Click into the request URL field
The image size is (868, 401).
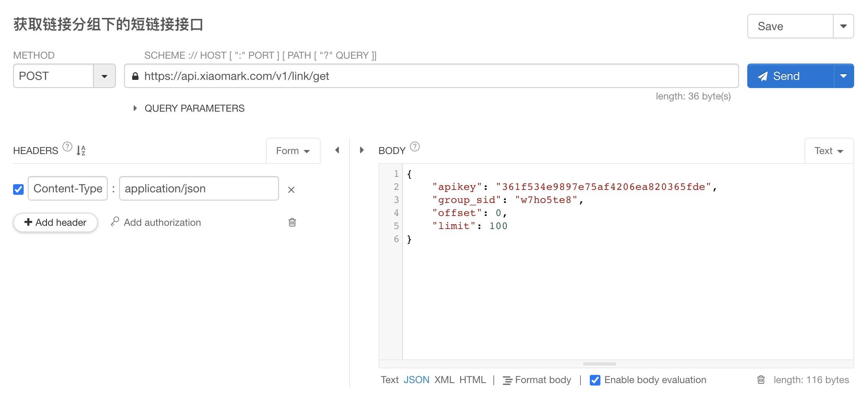click(432, 76)
